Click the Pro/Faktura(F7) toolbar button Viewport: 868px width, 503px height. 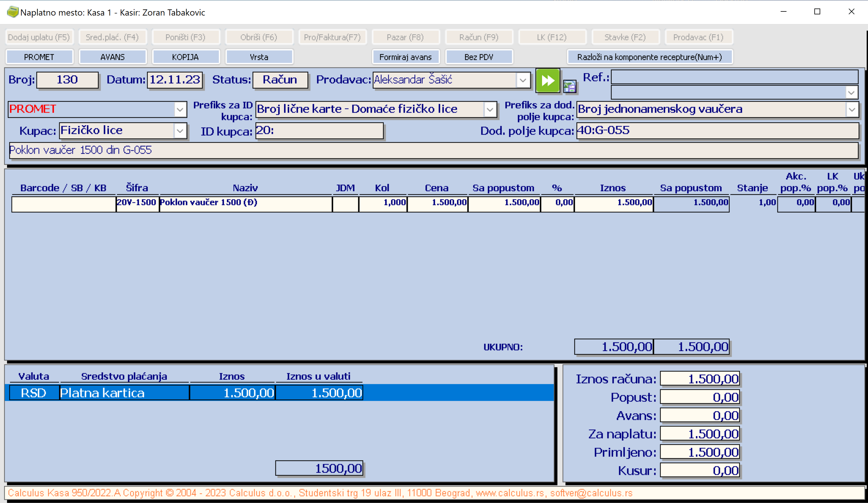[332, 37]
